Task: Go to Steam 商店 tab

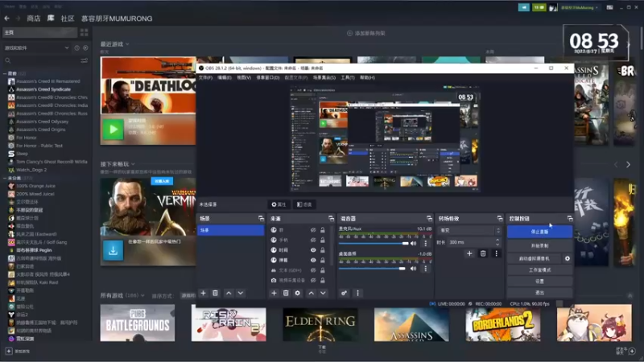Action: [33, 19]
